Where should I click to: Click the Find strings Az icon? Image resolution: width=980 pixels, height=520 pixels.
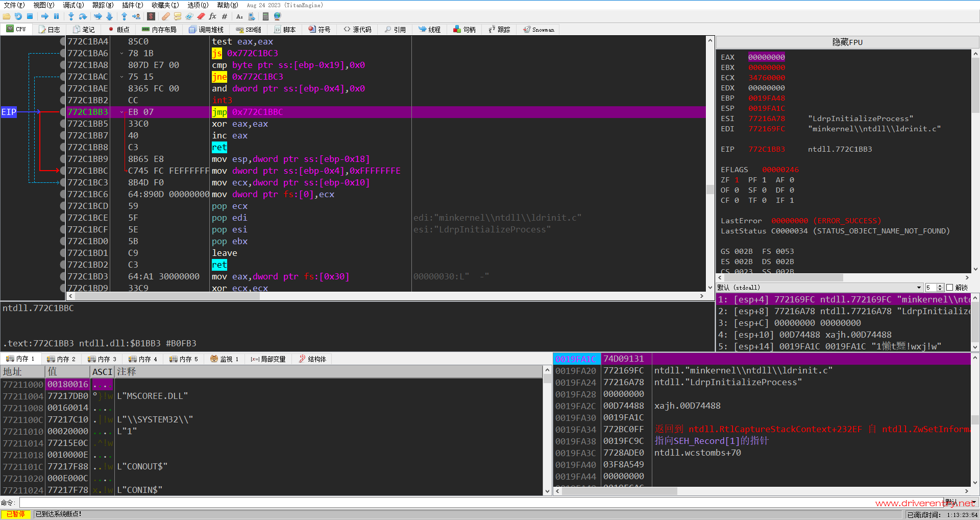239,16
